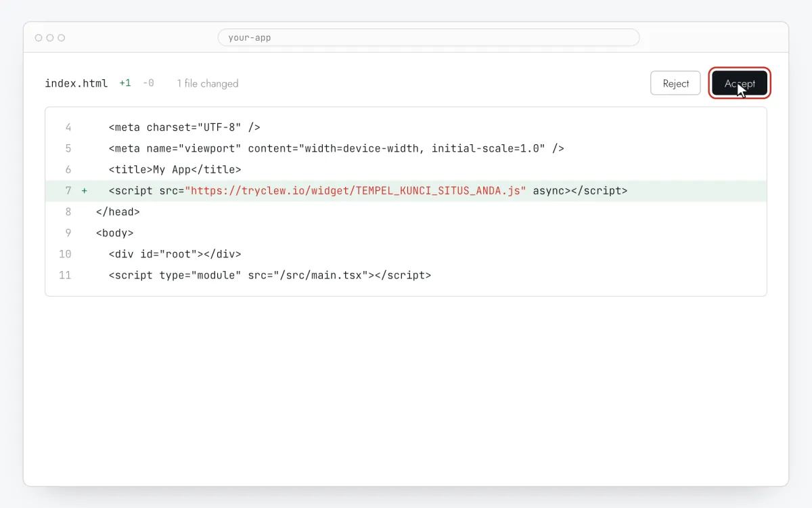
Task: Click line number 7 in the gutter
Action: tap(68, 191)
